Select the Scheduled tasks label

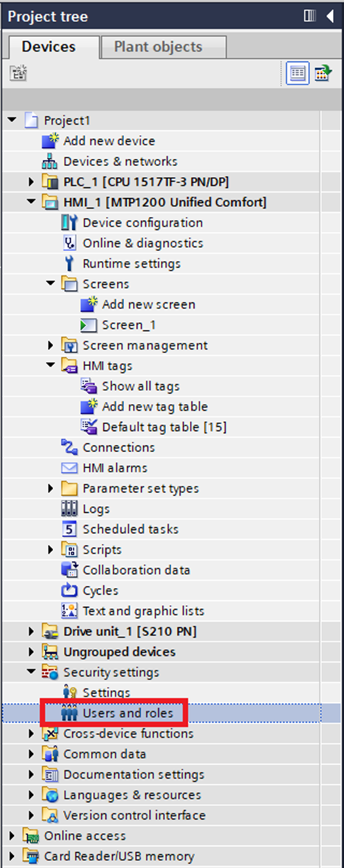click(131, 529)
